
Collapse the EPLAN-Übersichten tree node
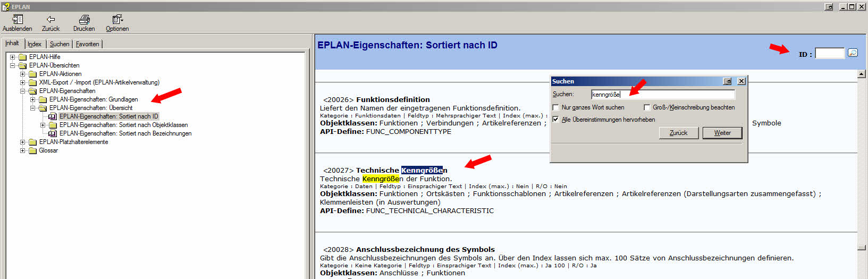[x=13, y=65]
